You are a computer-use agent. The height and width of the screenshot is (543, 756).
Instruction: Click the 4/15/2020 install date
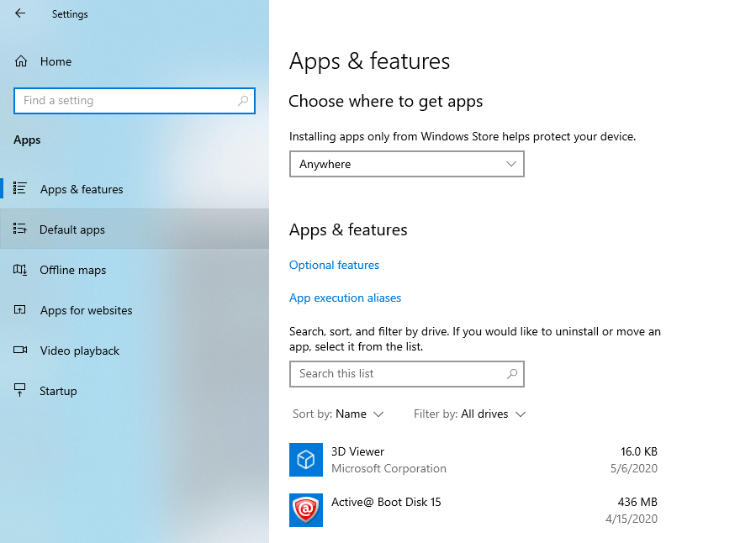pos(632,519)
